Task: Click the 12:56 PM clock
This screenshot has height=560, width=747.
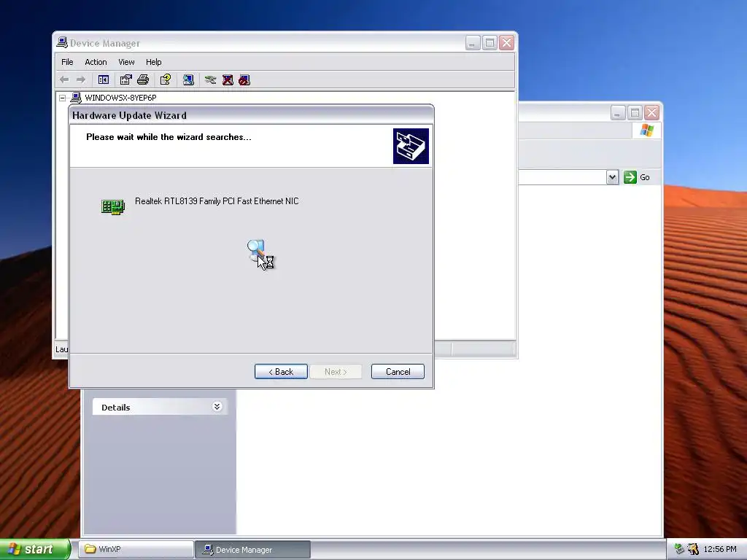Action: [720, 549]
